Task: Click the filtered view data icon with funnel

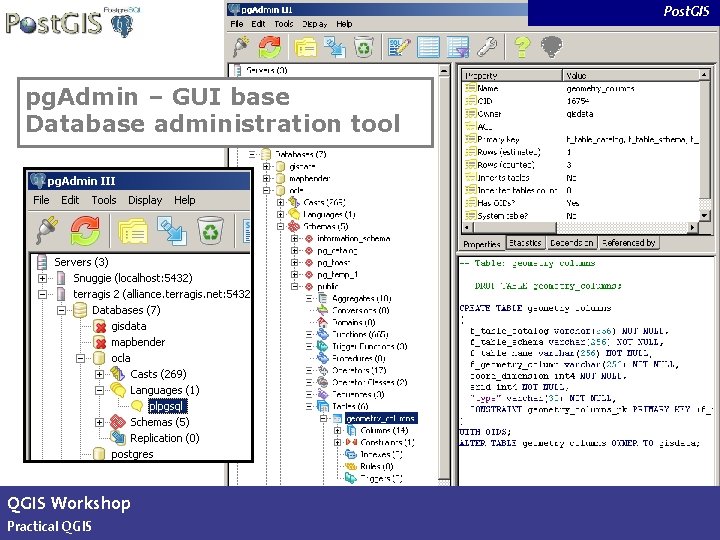Action: 458,47
